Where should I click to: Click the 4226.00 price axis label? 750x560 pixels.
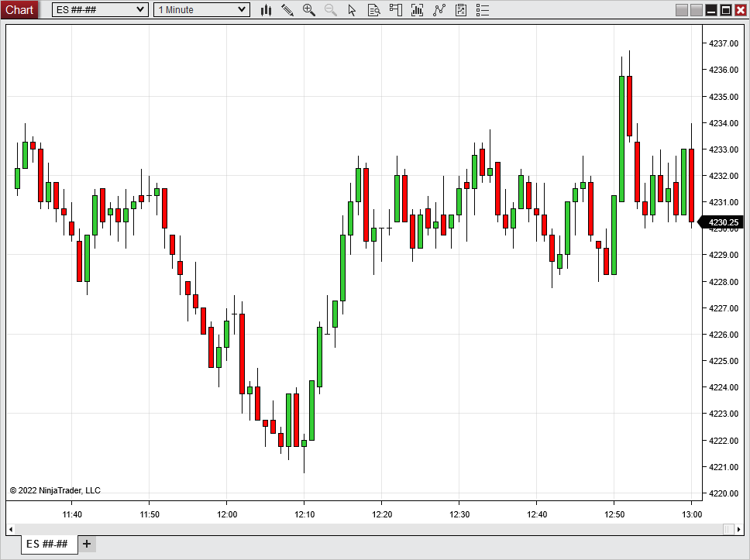click(x=723, y=335)
